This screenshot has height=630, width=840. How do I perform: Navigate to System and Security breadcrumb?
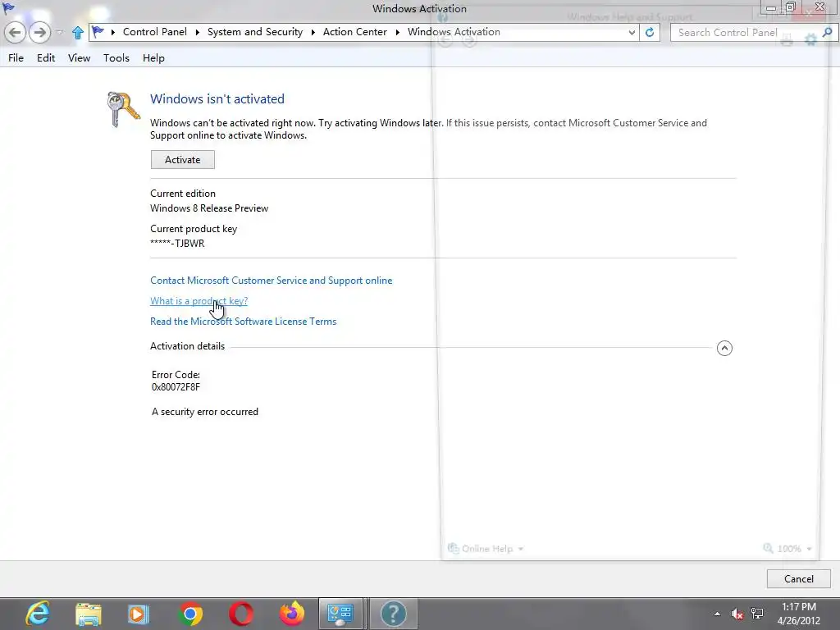coord(255,32)
